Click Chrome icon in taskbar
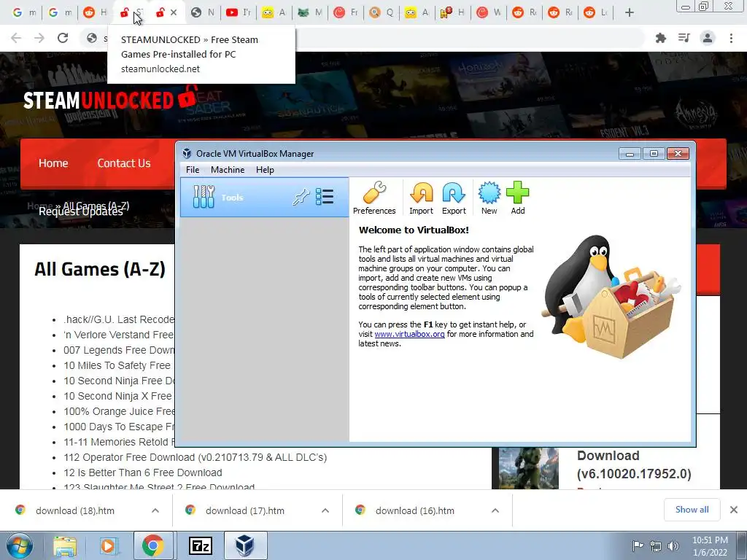The image size is (747, 560). [x=152, y=545]
